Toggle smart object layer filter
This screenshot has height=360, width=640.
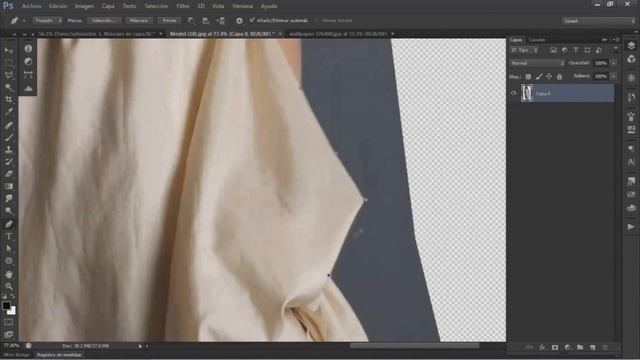pyautogui.click(x=599, y=50)
